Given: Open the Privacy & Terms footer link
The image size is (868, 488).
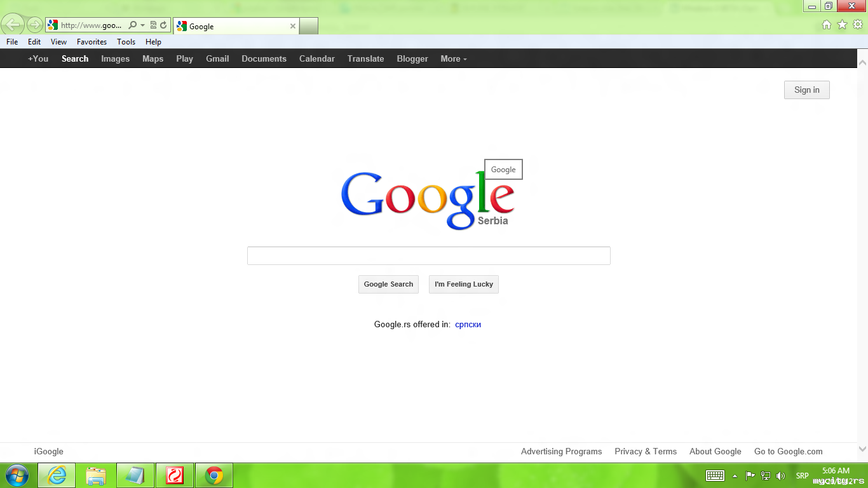Looking at the screenshot, I should pos(646,451).
